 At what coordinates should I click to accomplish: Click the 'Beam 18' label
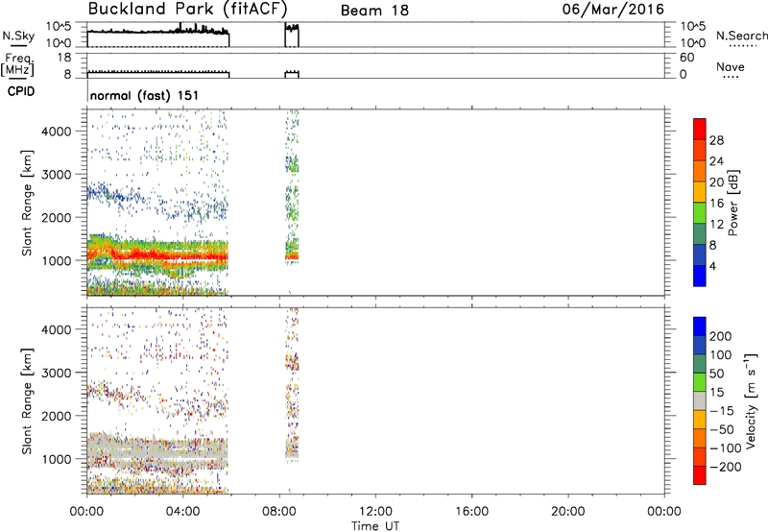point(374,11)
